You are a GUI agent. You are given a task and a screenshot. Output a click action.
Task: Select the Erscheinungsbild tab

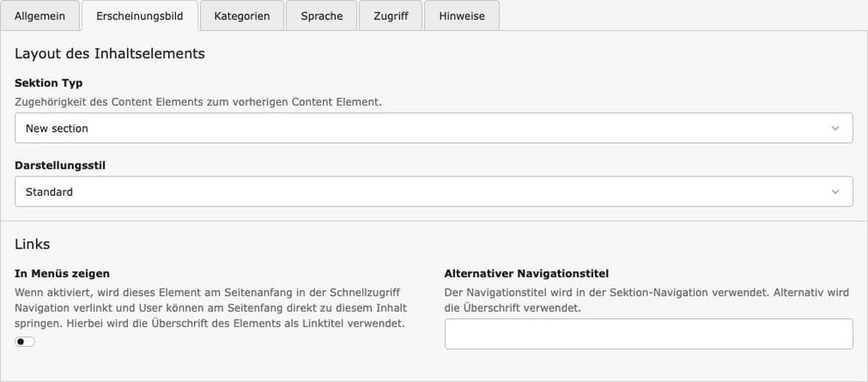tap(139, 16)
